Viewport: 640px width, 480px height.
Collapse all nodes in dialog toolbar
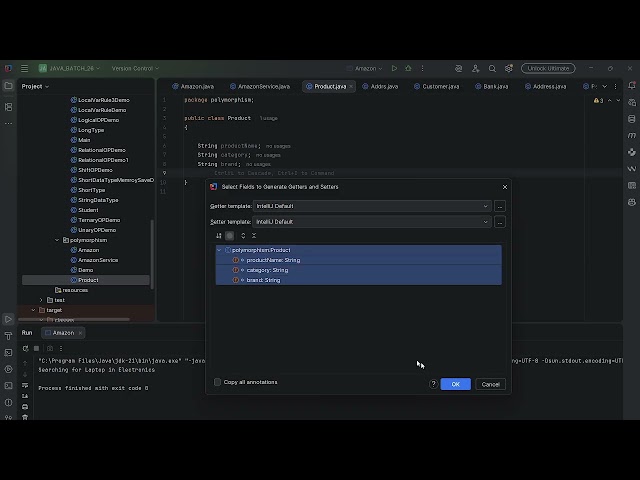click(254, 236)
